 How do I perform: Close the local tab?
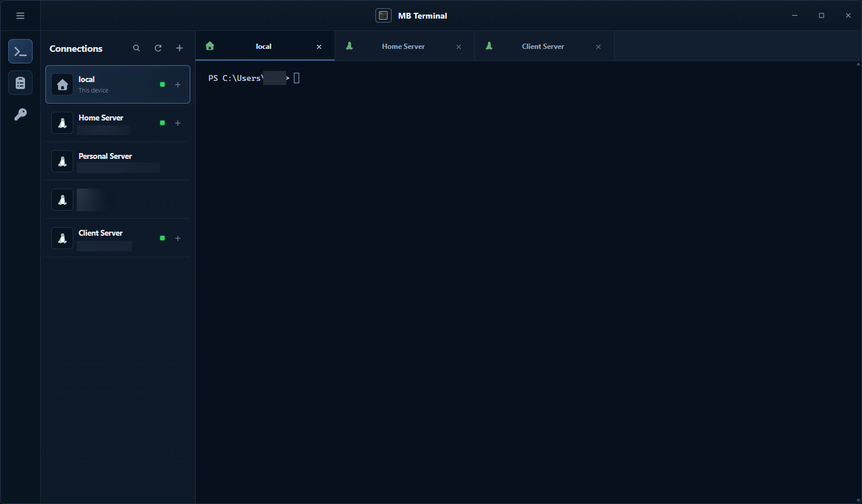tap(319, 47)
